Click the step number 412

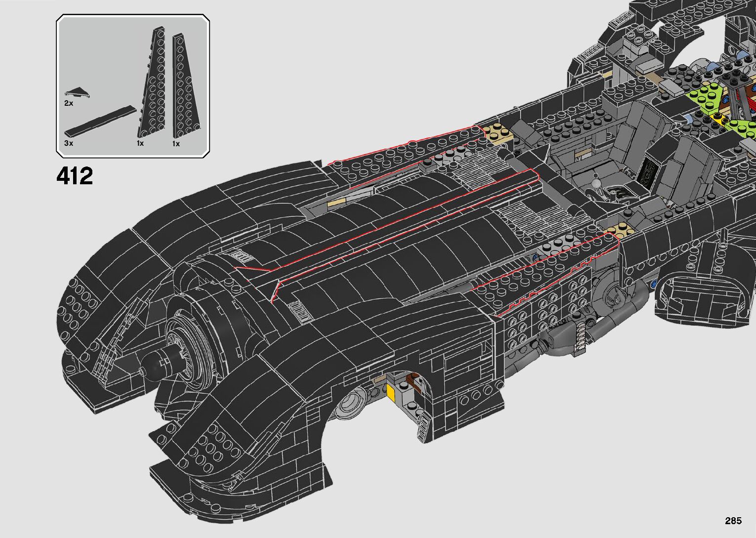tap(75, 176)
